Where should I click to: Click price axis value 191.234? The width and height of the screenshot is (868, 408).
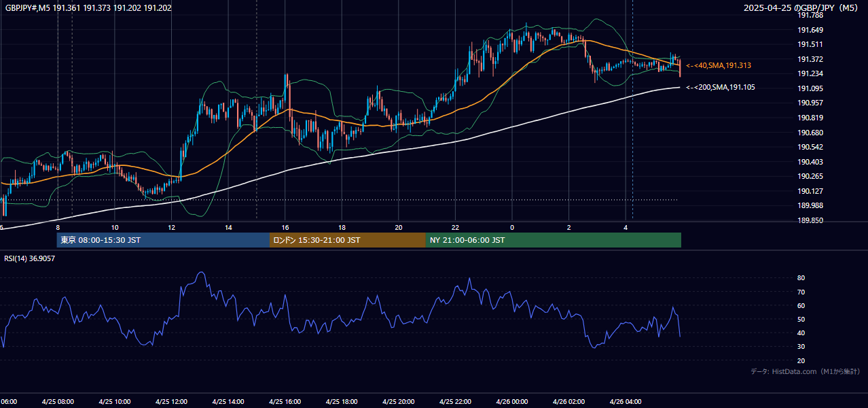tap(810, 73)
